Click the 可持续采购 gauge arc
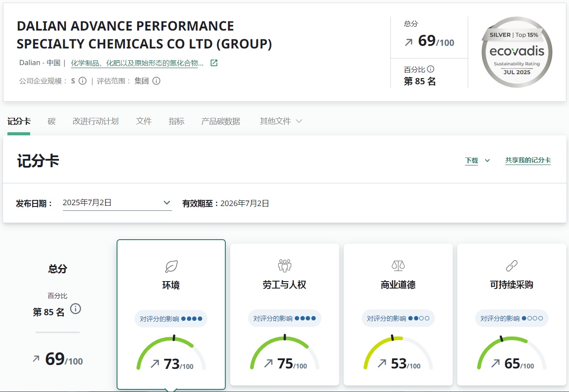The height and width of the screenshot is (392, 569). point(512,353)
